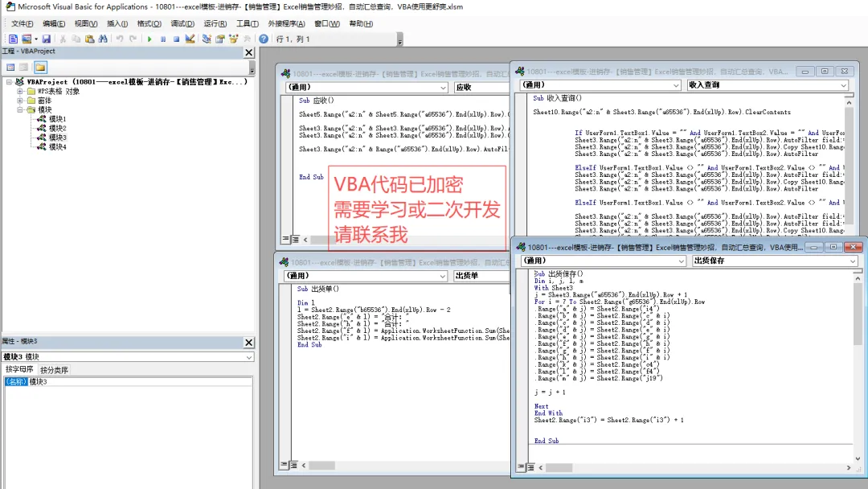Open the 文件(F) menu
Image resolution: width=868 pixels, height=489 pixels.
pos(23,23)
